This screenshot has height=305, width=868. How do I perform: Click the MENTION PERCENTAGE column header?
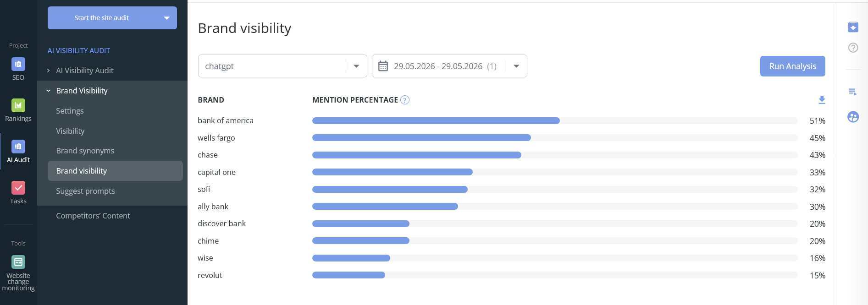[x=355, y=100]
